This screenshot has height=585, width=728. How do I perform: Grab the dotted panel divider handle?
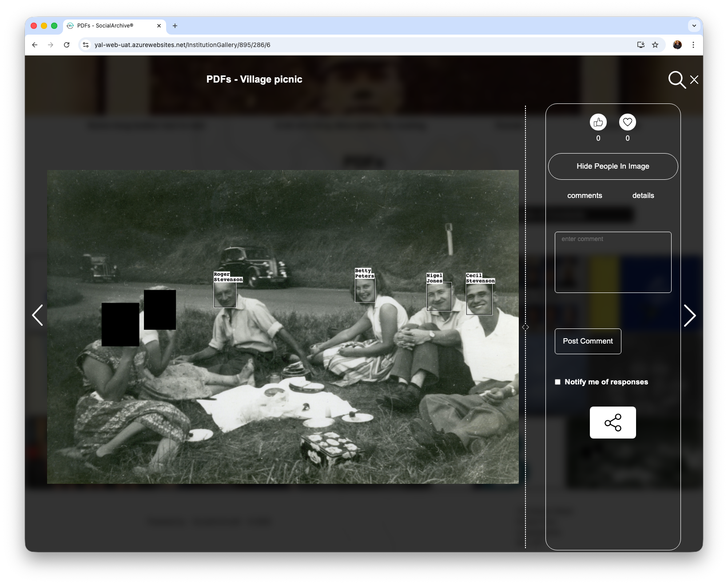pyautogui.click(x=526, y=327)
